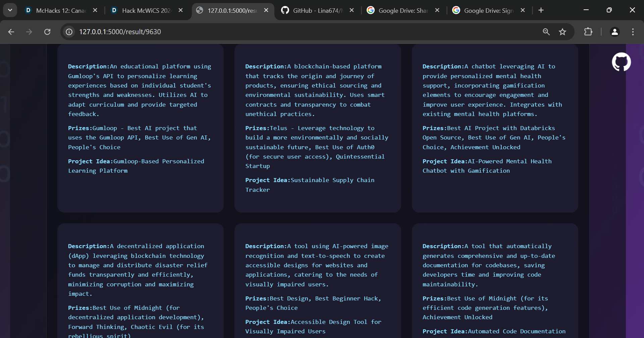Open the Extensions puzzle icon
Screen dimensions: 644x338
tap(588, 32)
